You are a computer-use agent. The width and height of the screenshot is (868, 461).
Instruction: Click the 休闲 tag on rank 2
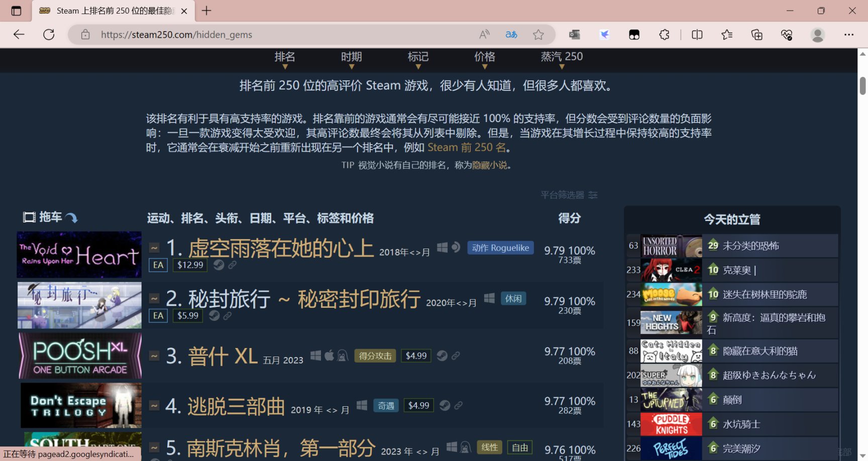point(513,298)
